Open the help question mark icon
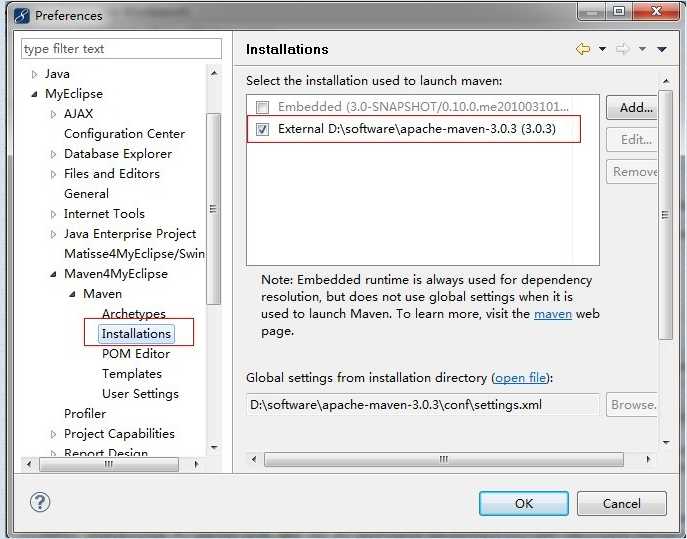The width and height of the screenshot is (687, 539). [41, 502]
